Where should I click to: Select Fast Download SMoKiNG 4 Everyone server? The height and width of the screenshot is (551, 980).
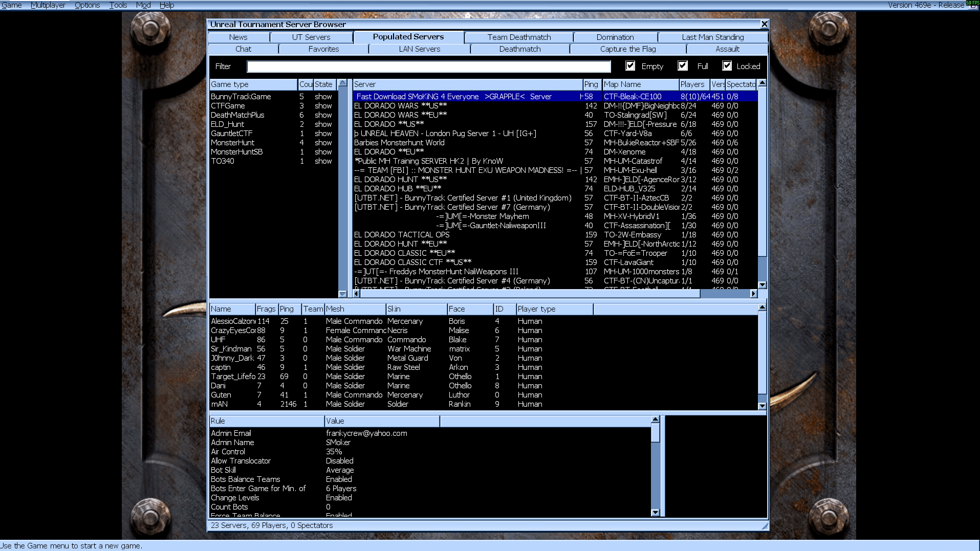(555, 97)
